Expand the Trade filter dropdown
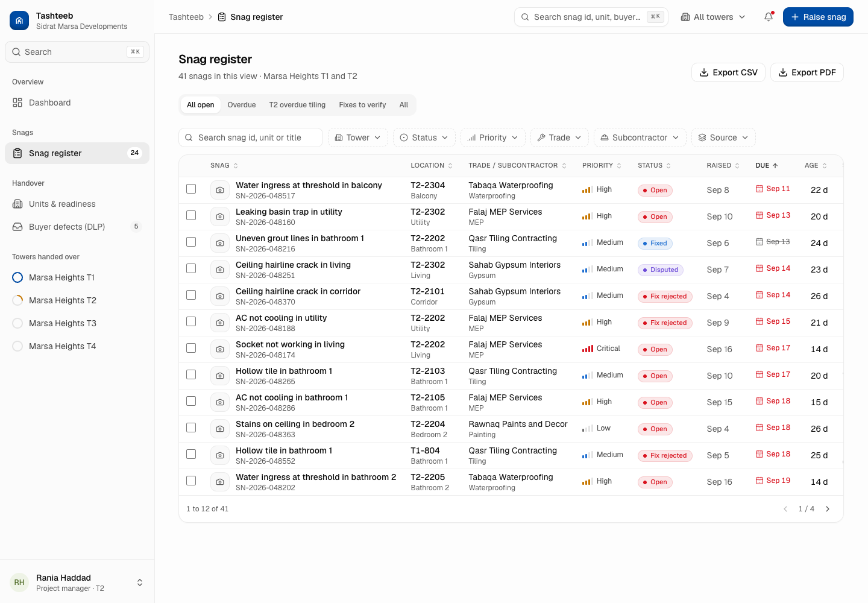The image size is (868, 603). click(560, 137)
